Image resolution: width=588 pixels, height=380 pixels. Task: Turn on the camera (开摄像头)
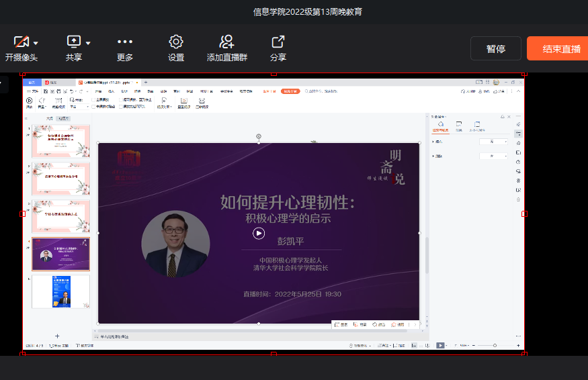22,42
